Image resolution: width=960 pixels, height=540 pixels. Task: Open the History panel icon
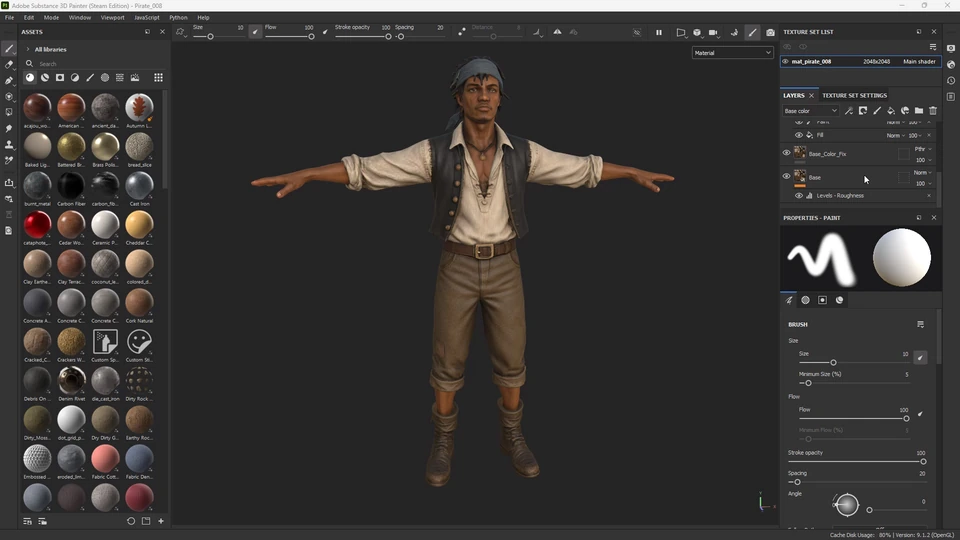click(x=951, y=81)
